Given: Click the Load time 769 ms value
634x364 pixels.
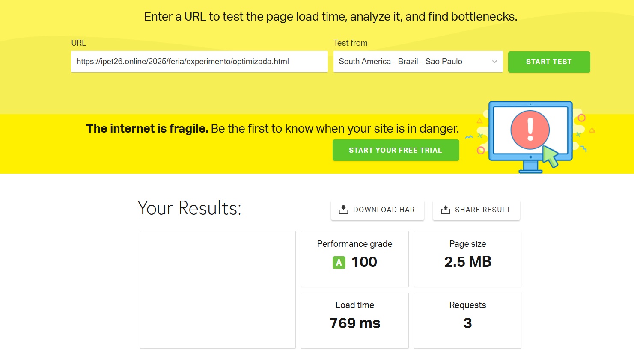Looking at the screenshot, I should [355, 323].
